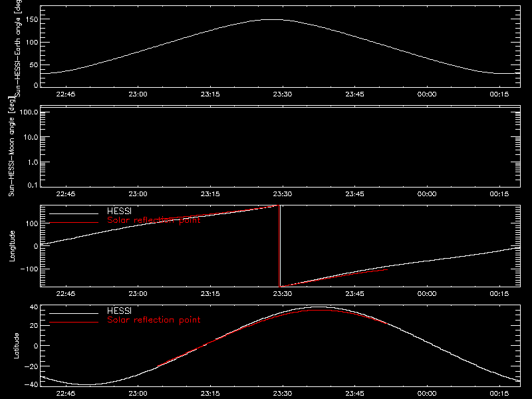Click the 40 tick on the Latitude axis
The width and height of the screenshot is (532, 399).
pos(34,307)
